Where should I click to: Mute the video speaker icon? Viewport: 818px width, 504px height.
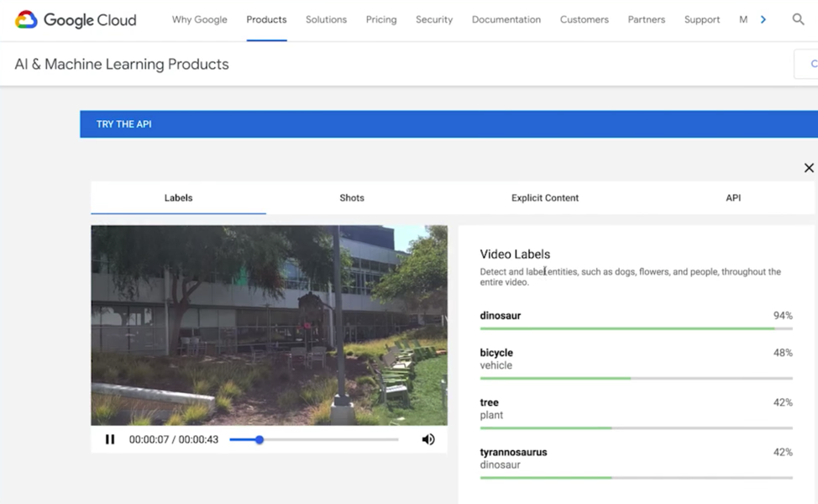point(428,439)
